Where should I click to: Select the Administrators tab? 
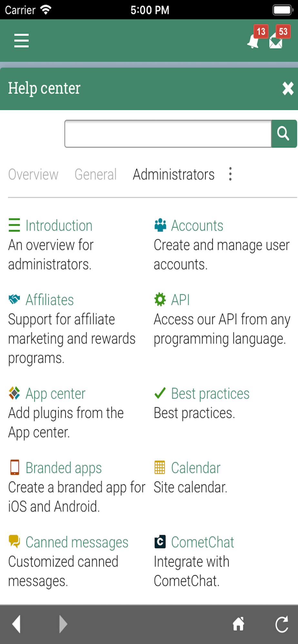pos(174,175)
